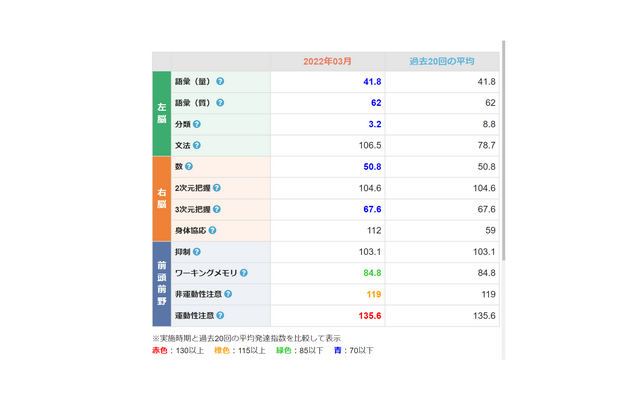Click help icon beside 非運動性注意
Screen dimensions: 639x400
coord(228,294)
